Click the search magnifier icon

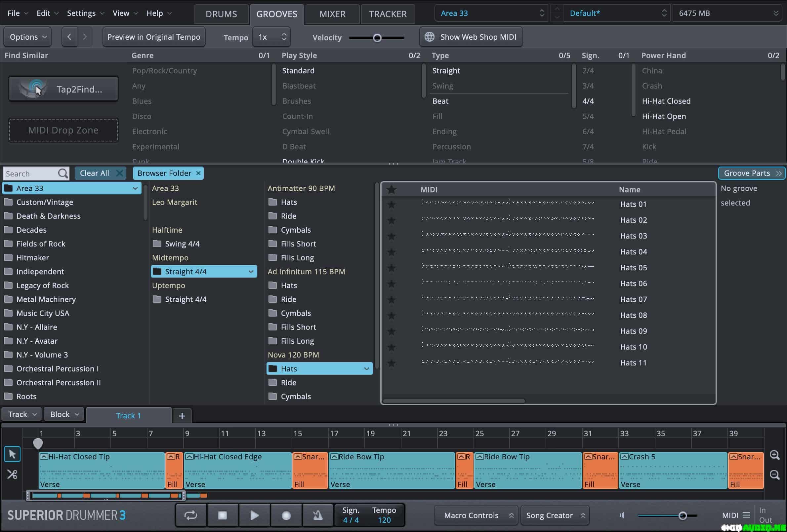[62, 173]
